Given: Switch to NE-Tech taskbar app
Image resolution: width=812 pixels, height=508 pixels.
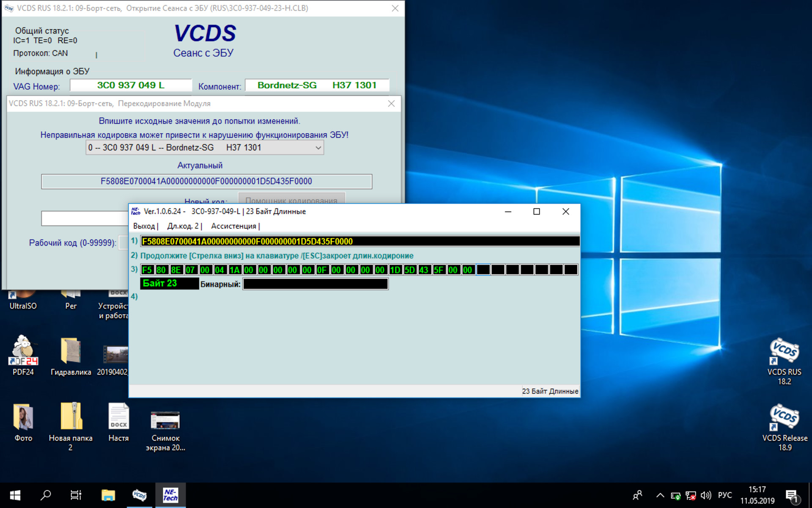Looking at the screenshot, I should coord(170,495).
